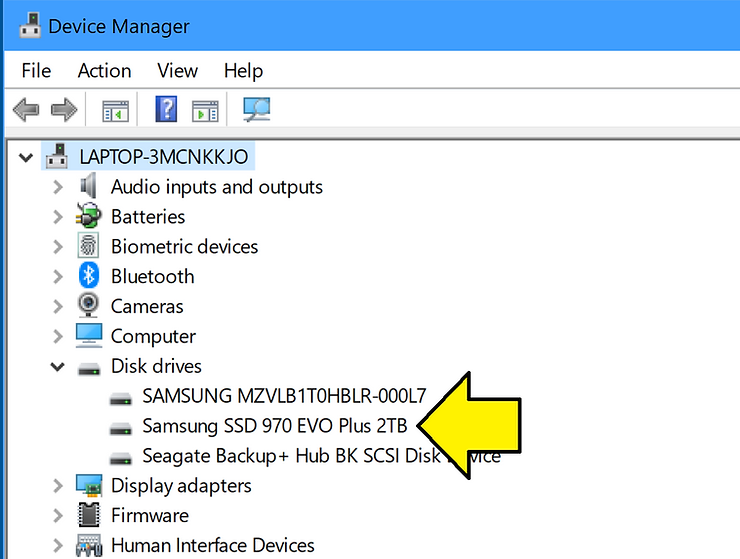The height and width of the screenshot is (559, 740).
Task: Click the Computer monitor icon
Action: (x=89, y=335)
